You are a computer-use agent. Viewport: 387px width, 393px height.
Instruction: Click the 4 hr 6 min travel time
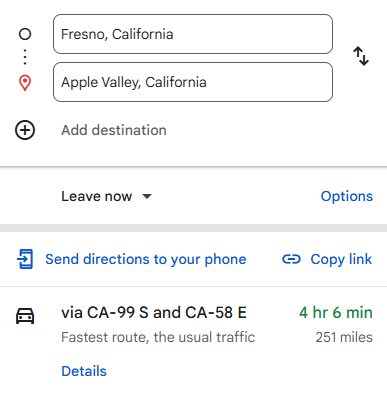[x=336, y=313]
